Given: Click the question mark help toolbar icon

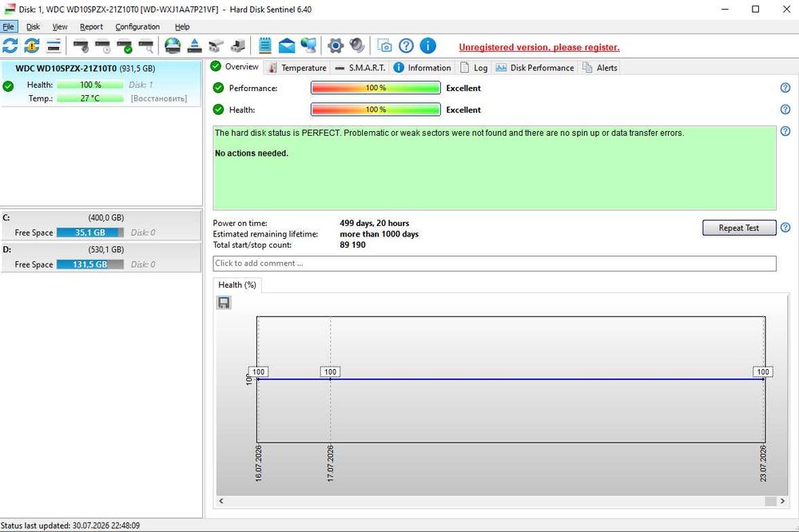Looking at the screenshot, I should pyautogui.click(x=406, y=46).
